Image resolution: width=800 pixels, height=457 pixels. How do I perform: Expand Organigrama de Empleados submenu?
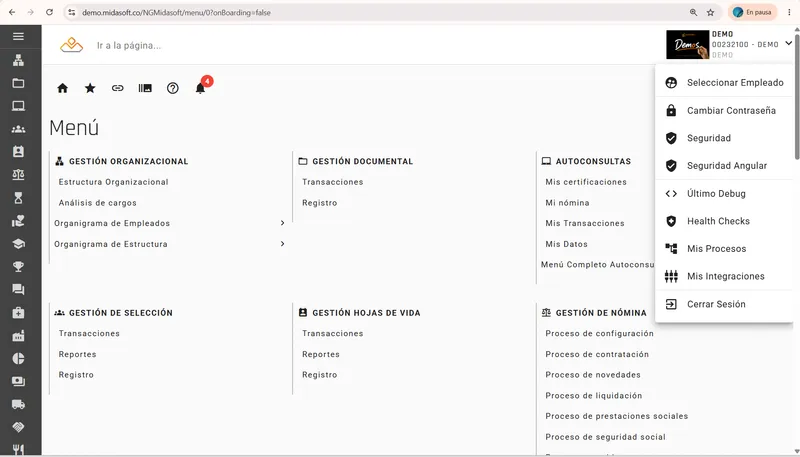(x=282, y=223)
